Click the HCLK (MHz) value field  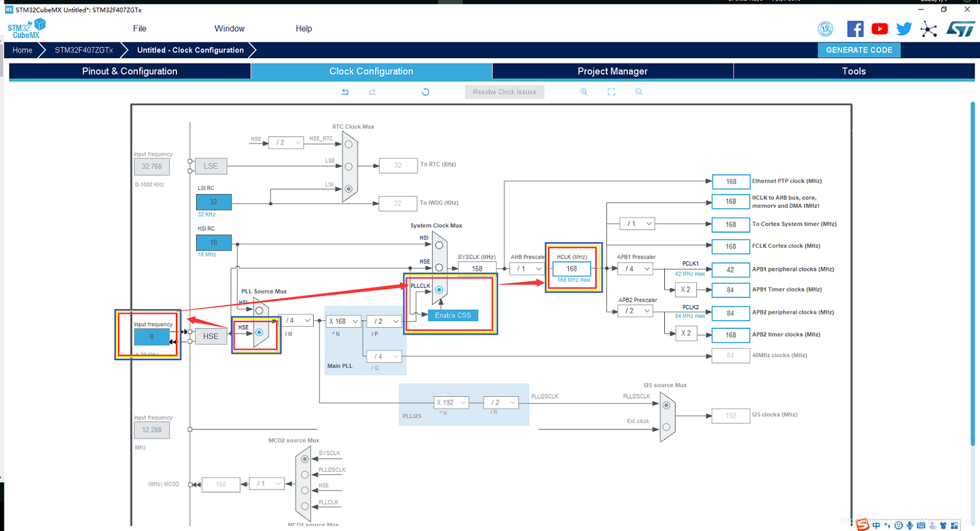point(571,269)
